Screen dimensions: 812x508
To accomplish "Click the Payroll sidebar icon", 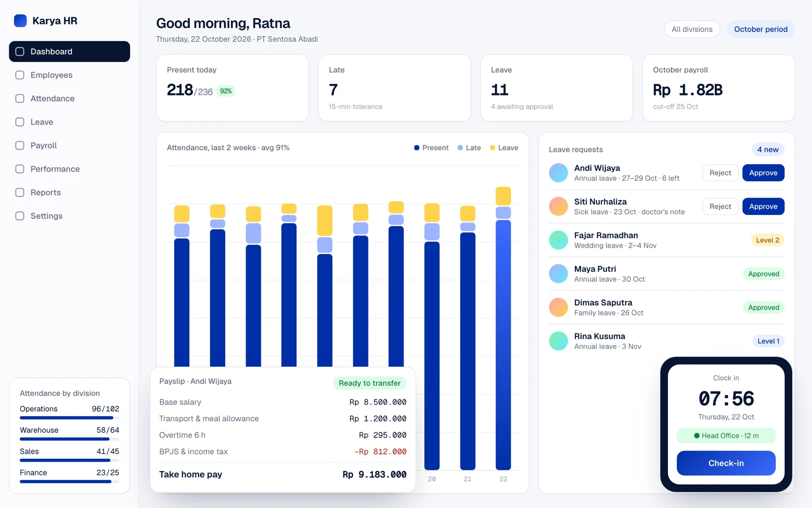I will [20, 145].
